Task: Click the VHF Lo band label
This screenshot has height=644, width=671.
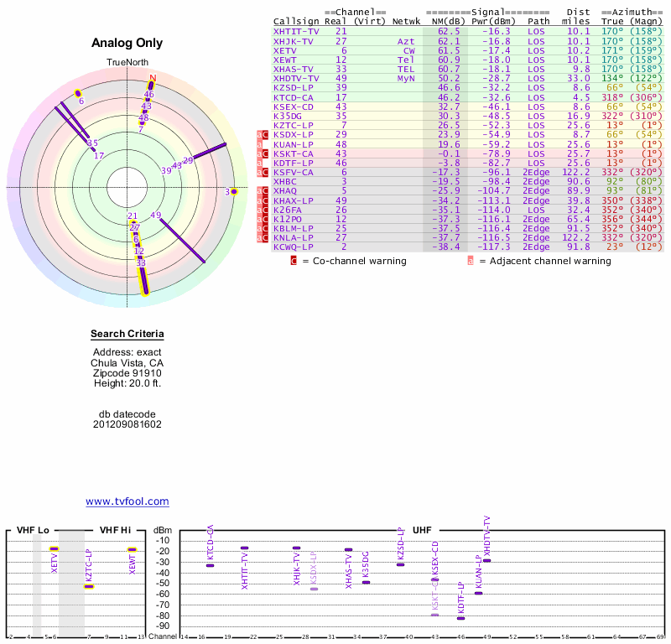Action: pos(33,530)
